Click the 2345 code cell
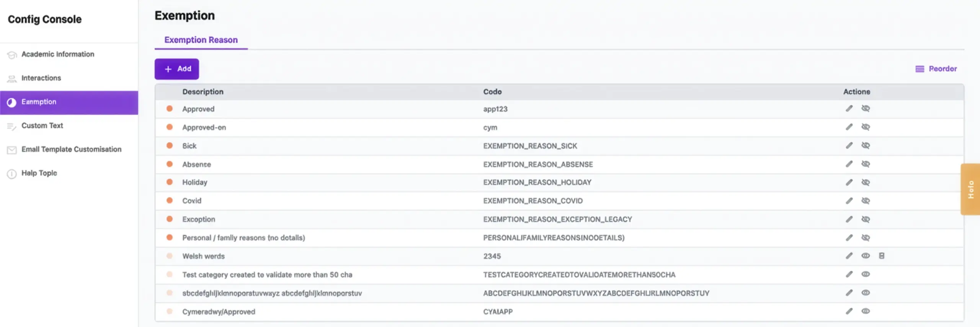Viewport: 980px width, 327px height. tap(492, 256)
